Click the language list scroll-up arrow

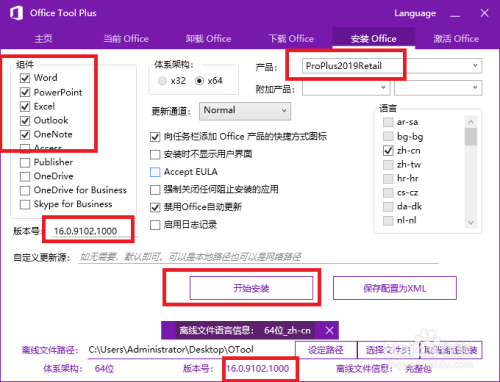click(471, 122)
